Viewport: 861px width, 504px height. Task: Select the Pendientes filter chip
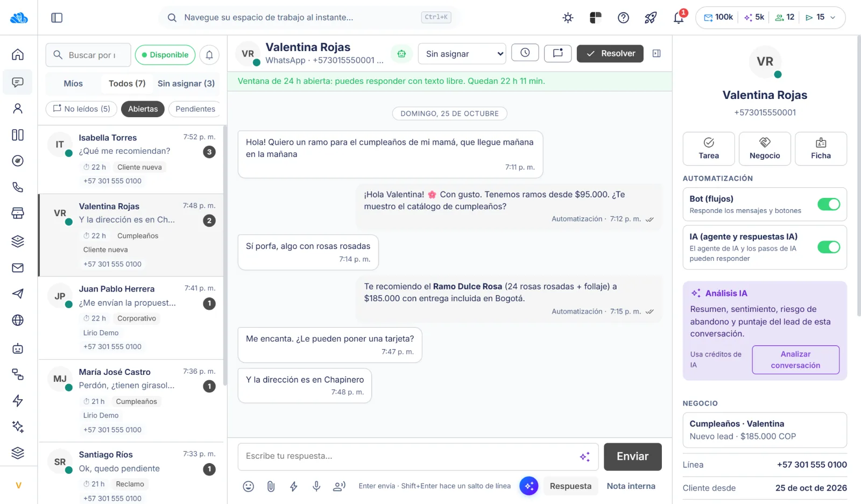tap(195, 109)
